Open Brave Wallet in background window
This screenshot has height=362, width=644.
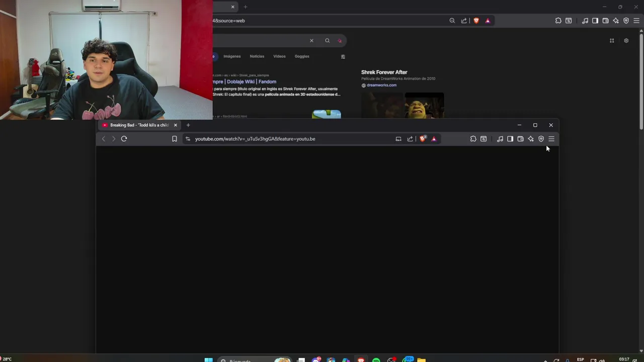click(x=605, y=21)
